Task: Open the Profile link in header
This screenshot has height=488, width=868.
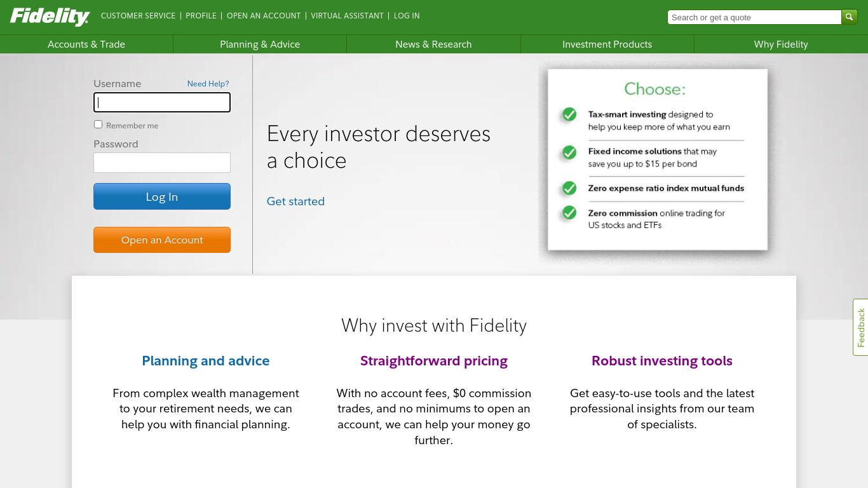Action: (x=201, y=16)
